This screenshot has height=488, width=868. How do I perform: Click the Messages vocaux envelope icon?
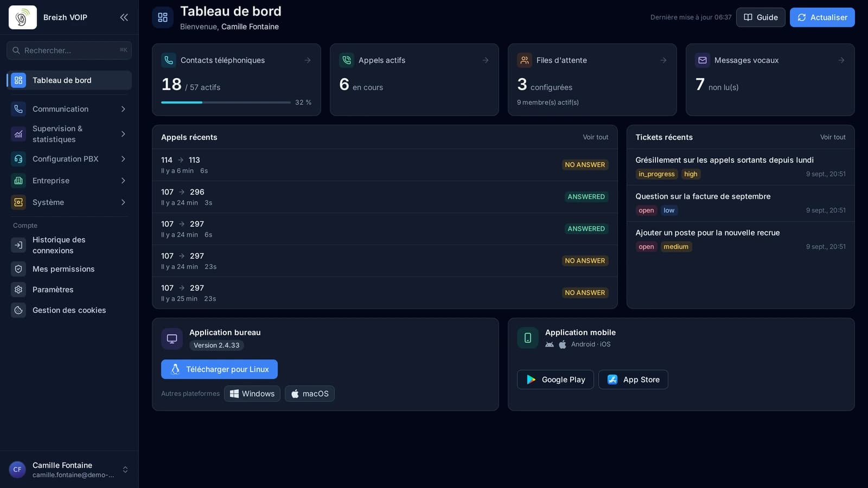coord(703,60)
